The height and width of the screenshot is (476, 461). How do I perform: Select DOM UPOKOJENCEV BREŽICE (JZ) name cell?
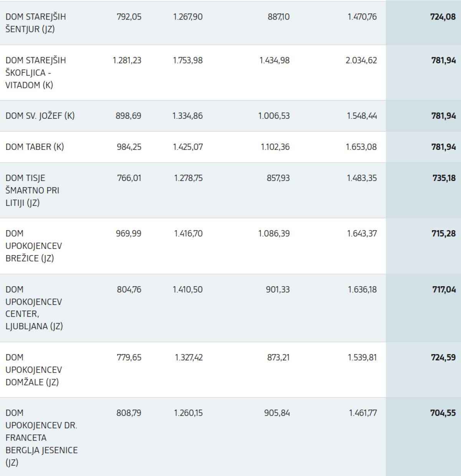(x=34, y=246)
